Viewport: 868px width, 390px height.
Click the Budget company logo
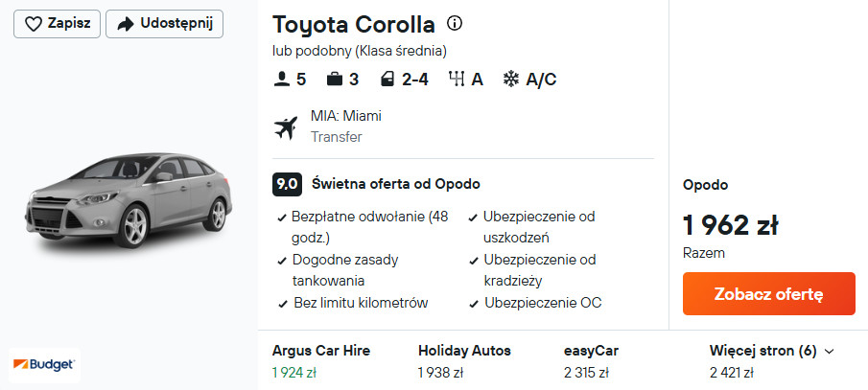point(45,364)
